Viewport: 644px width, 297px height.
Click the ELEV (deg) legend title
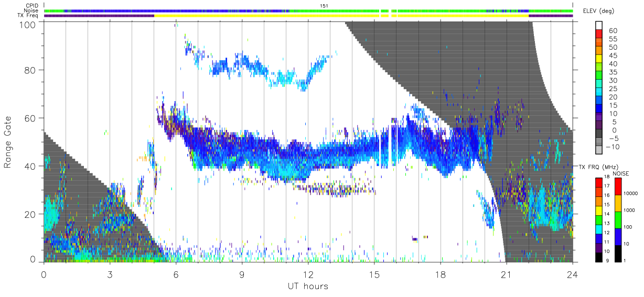(x=599, y=11)
